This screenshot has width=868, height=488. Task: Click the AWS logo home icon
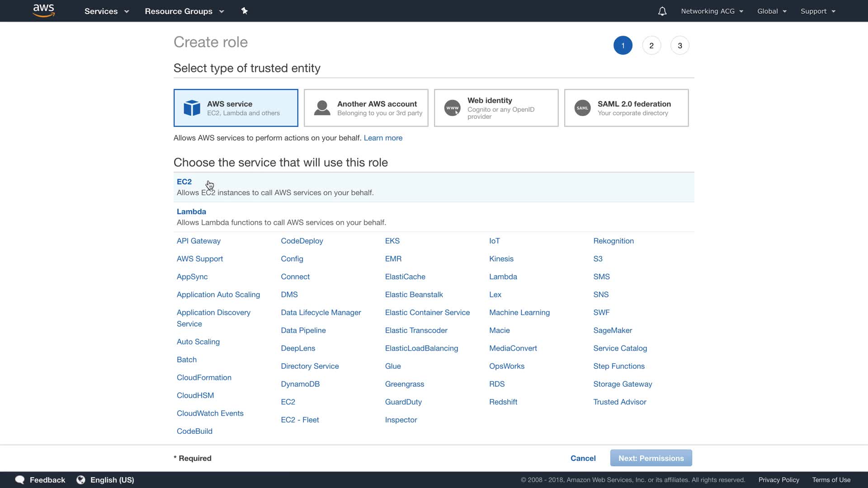44,11
